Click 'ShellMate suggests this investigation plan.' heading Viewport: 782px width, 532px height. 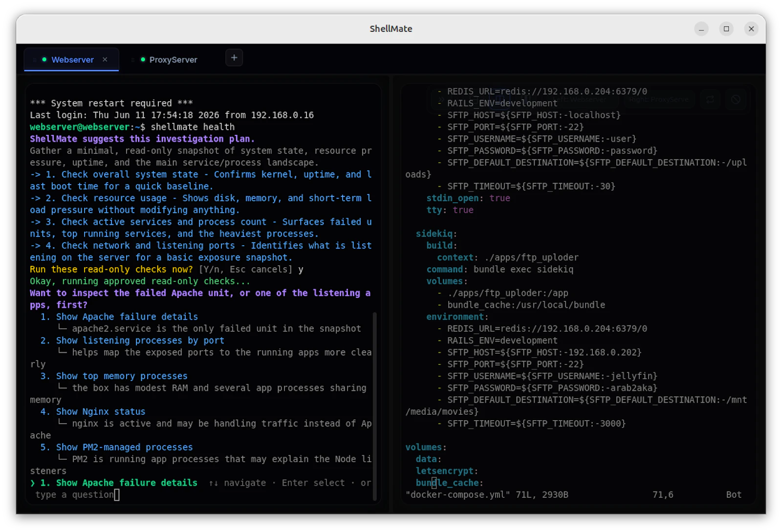click(142, 139)
